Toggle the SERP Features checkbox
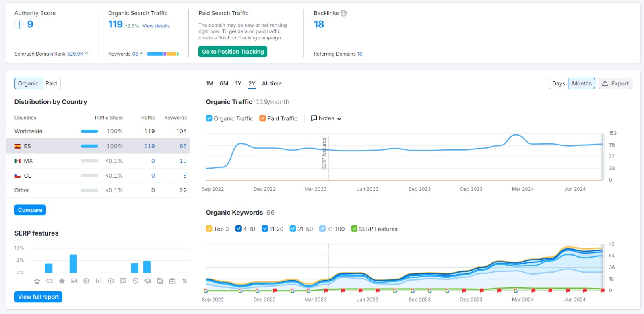Screen dimensions: 644x314 [x=354, y=229]
